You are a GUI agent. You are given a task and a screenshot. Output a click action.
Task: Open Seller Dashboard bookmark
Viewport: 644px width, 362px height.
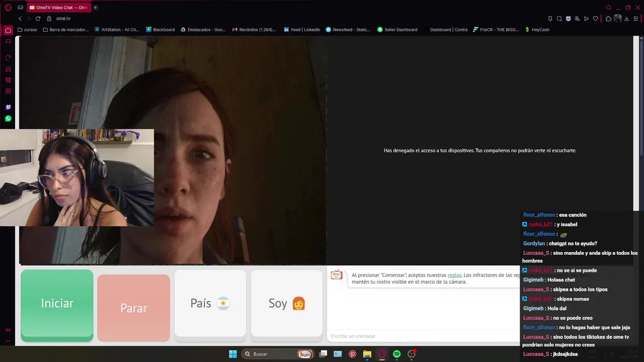tap(397, 30)
